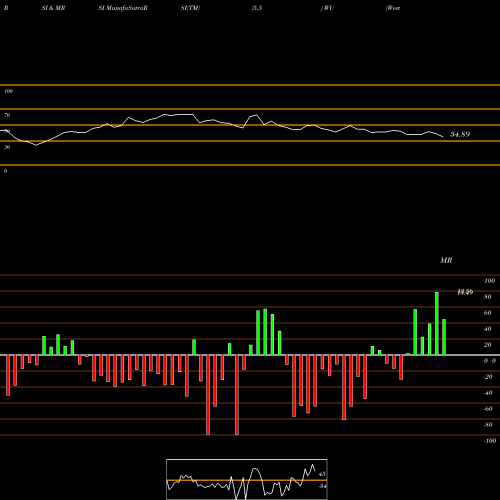
Task: Click the header text 'SI(TM)'
Action: pyautogui.click(x=190, y=8)
